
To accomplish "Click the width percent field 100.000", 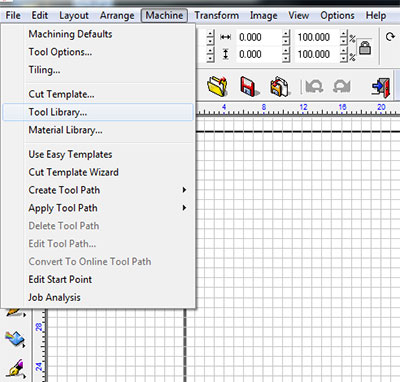I will tap(317, 37).
